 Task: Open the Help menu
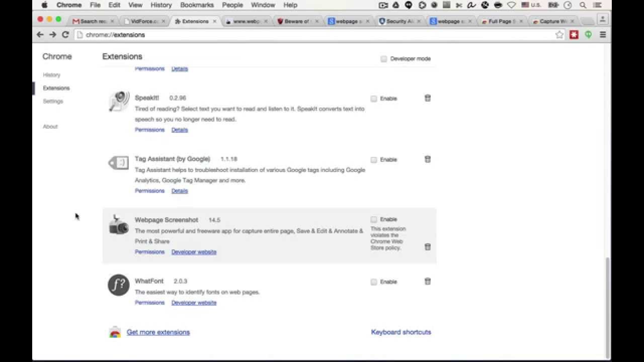pos(290,5)
